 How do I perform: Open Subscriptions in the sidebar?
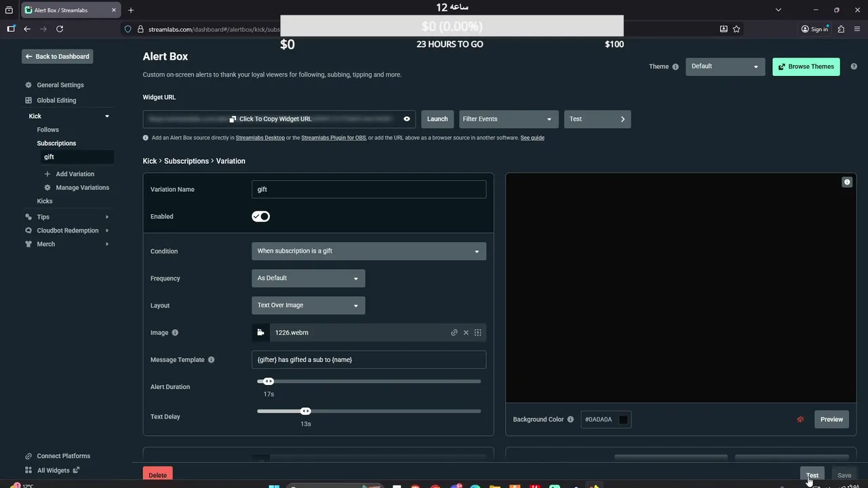(x=56, y=143)
